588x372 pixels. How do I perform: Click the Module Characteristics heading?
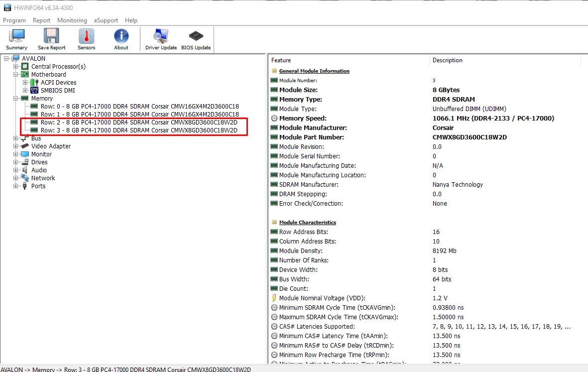(x=308, y=223)
